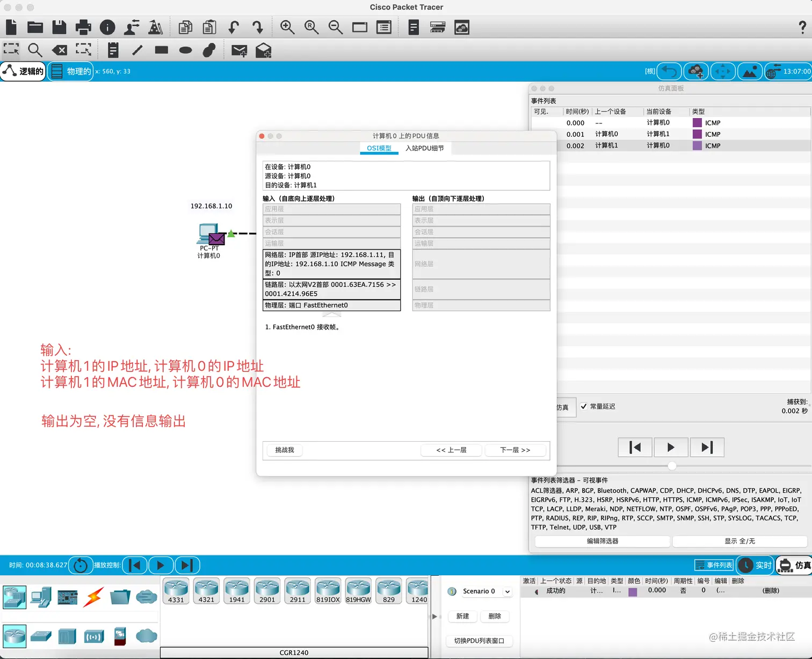Click Edit Filters button
Viewport: 812px width, 659px height.
(x=603, y=541)
